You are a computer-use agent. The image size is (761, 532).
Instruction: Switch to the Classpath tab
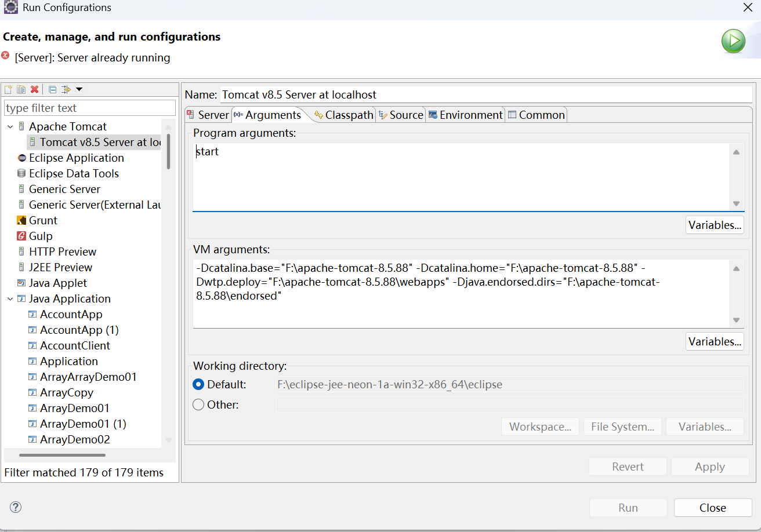[x=344, y=115]
